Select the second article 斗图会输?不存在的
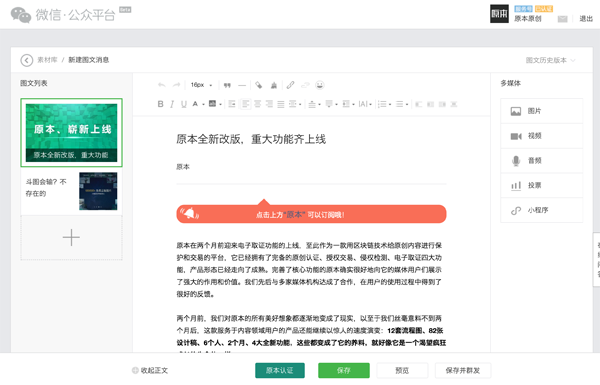The width and height of the screenshot is (600, 385). 72,191
